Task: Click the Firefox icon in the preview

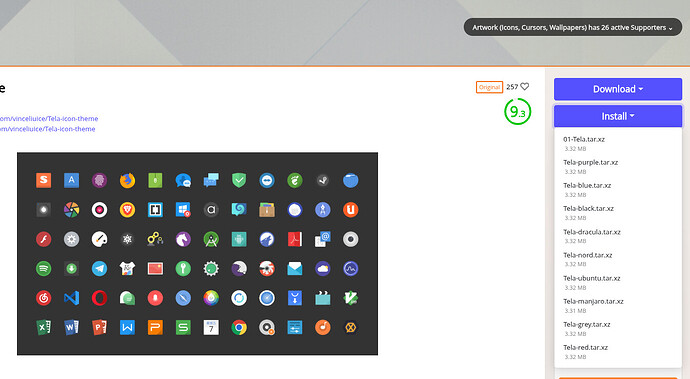Action: 127,180
